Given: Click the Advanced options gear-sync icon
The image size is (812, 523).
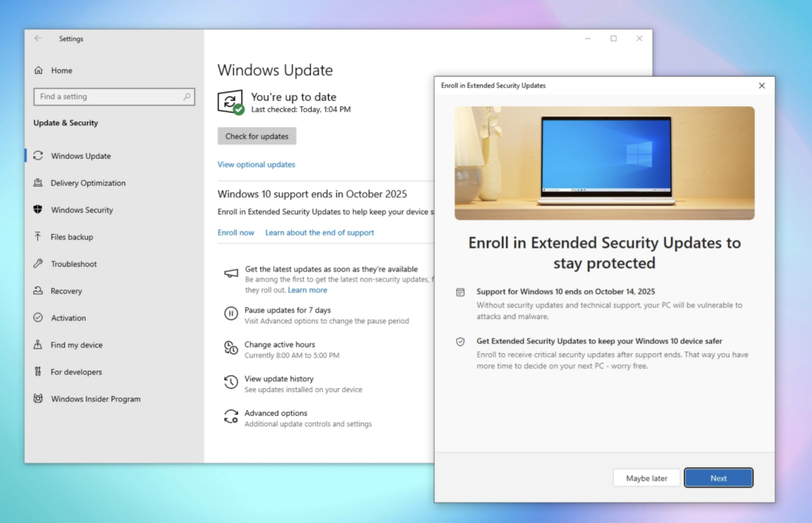Looking at the screenshot, I should click(231, 416).
